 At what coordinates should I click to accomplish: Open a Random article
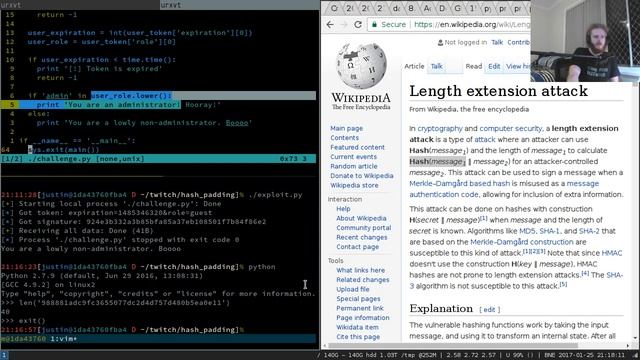(353, 166)
